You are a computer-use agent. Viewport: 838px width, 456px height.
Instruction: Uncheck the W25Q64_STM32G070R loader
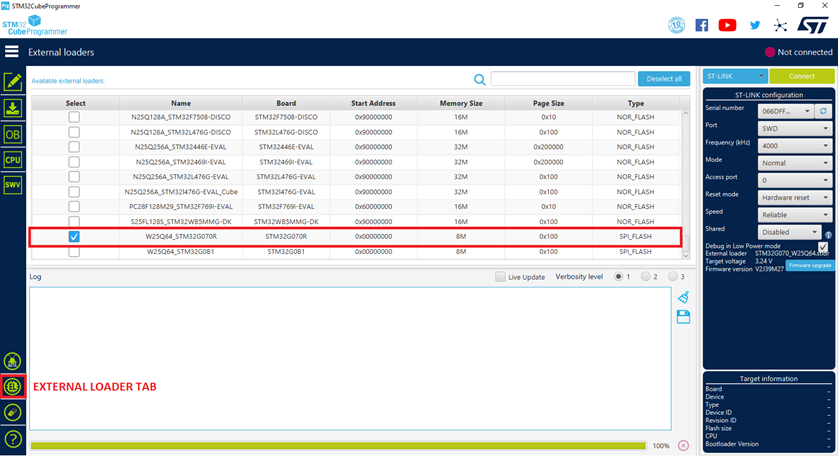point(74,236)
